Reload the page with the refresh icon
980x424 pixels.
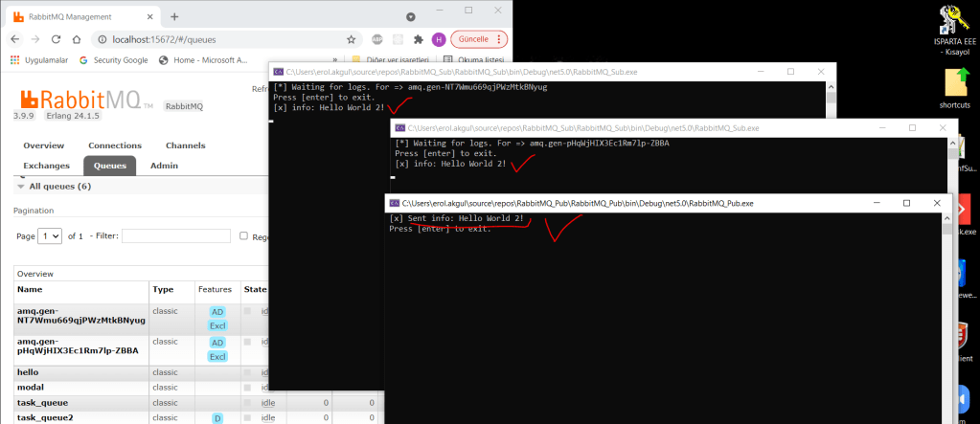[x=57, y=39]
